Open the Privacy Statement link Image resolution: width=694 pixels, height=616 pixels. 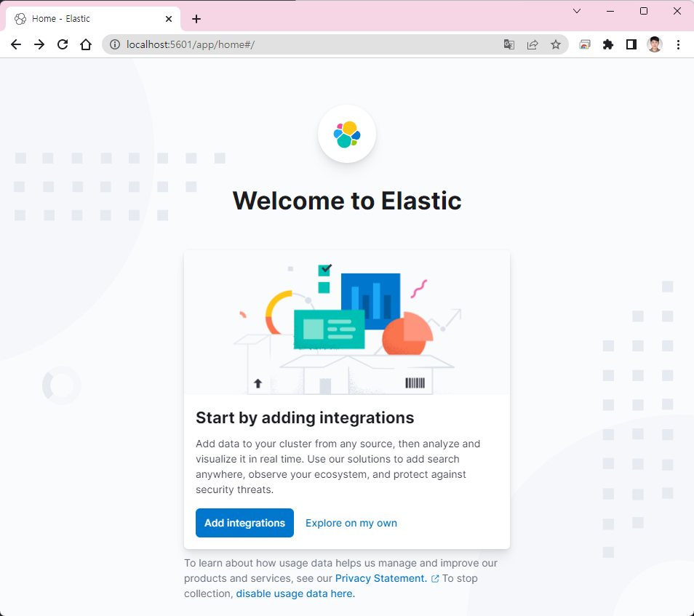point(381,578)
